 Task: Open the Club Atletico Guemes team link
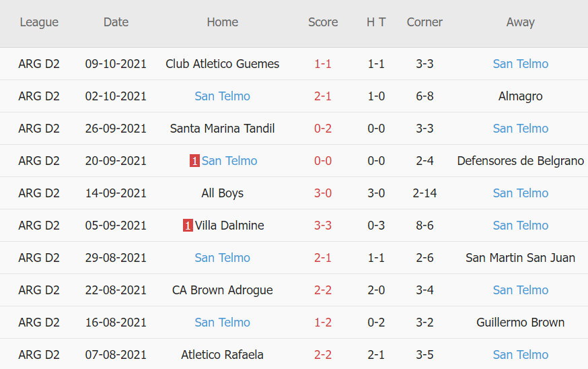[223, 64]
